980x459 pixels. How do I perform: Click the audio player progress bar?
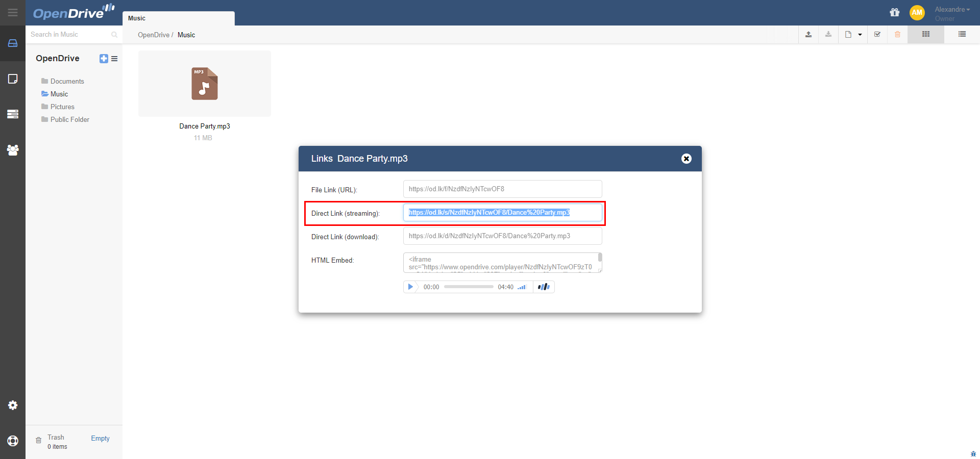(468, 287)
